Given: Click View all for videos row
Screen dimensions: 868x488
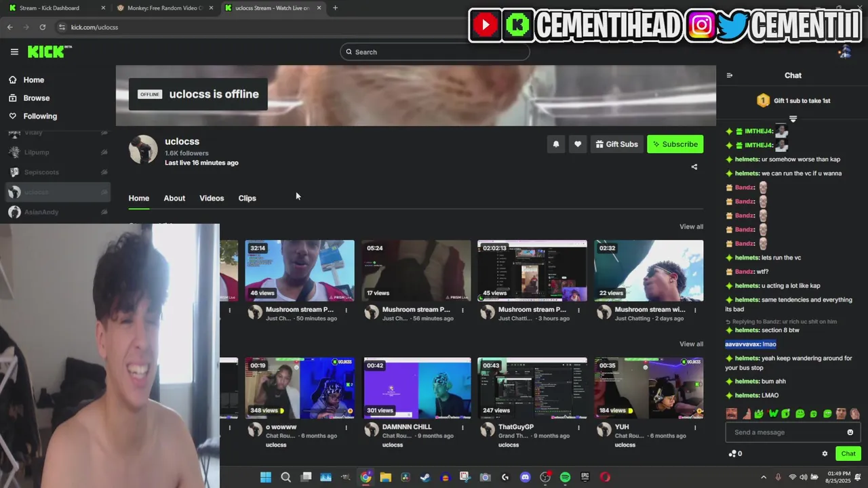Looking at the screenshot, I should coord(691,226).
